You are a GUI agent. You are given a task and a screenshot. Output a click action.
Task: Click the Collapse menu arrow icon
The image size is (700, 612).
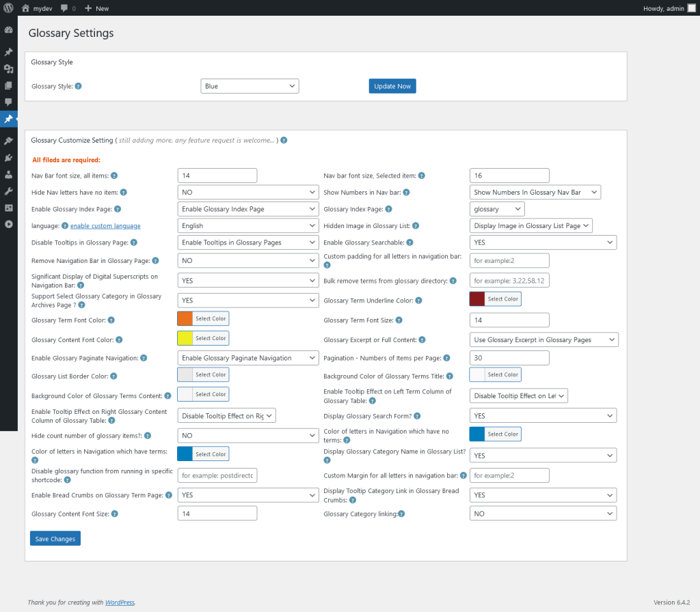point(8,224)
